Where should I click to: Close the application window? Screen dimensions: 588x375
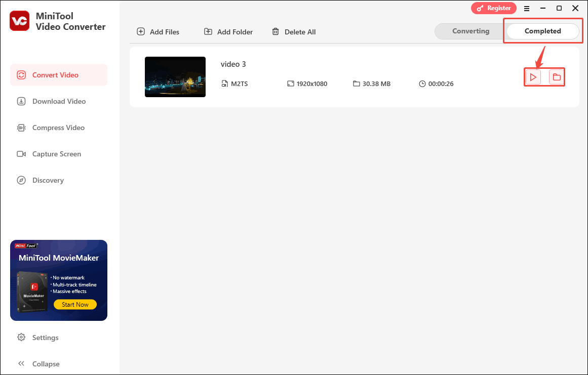point(576,8)
